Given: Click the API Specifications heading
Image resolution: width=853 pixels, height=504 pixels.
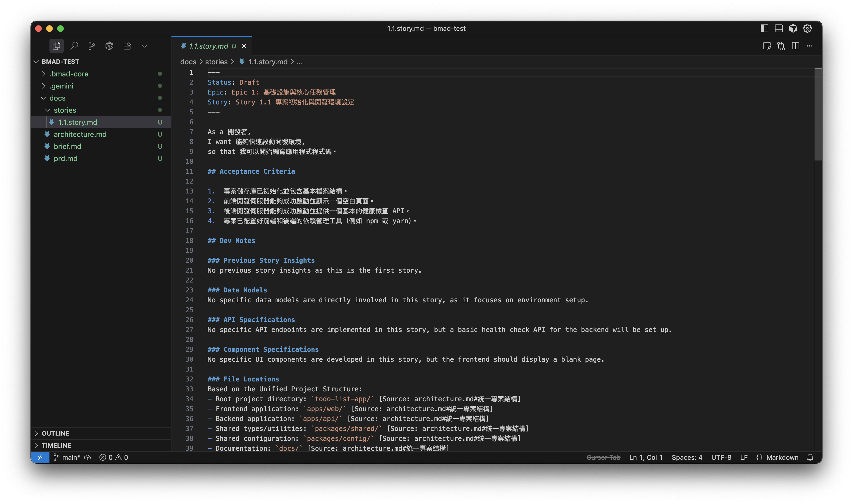Looking at the screenshot, I should [x=251, y=320].
